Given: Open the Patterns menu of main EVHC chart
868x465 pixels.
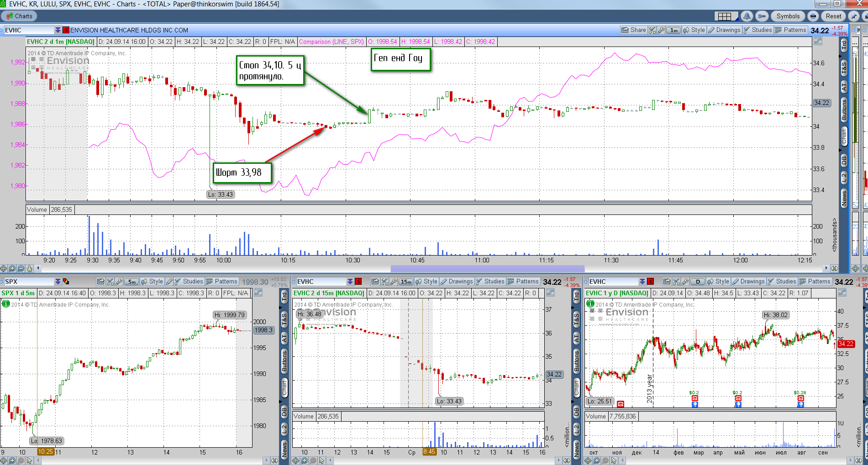Looking at the screenshot, I should pyautogui.click(x=791, y=30).
